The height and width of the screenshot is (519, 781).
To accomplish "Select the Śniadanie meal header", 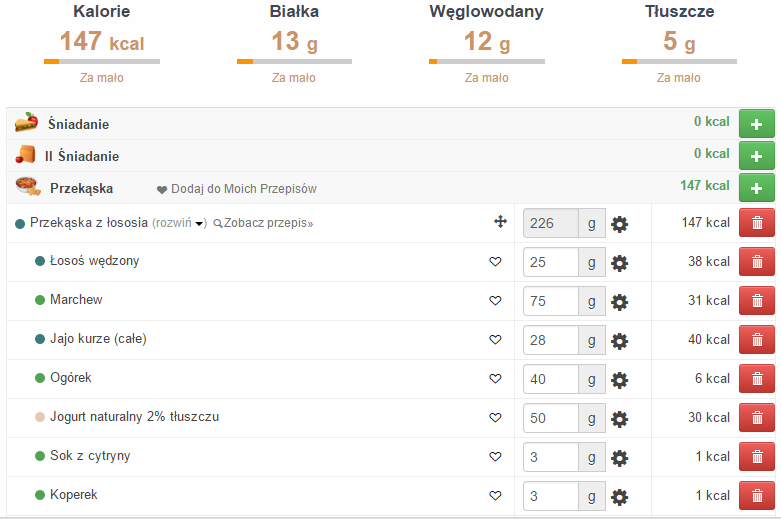I will click(x=78, y=124).
